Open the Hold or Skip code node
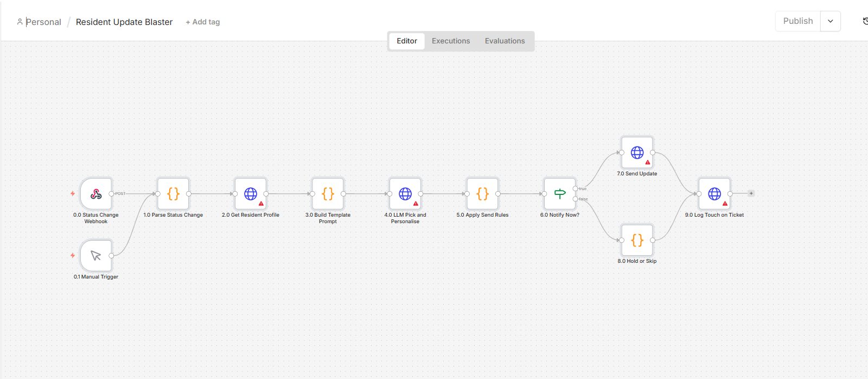 pyautogui.click(x=637, y=240)
